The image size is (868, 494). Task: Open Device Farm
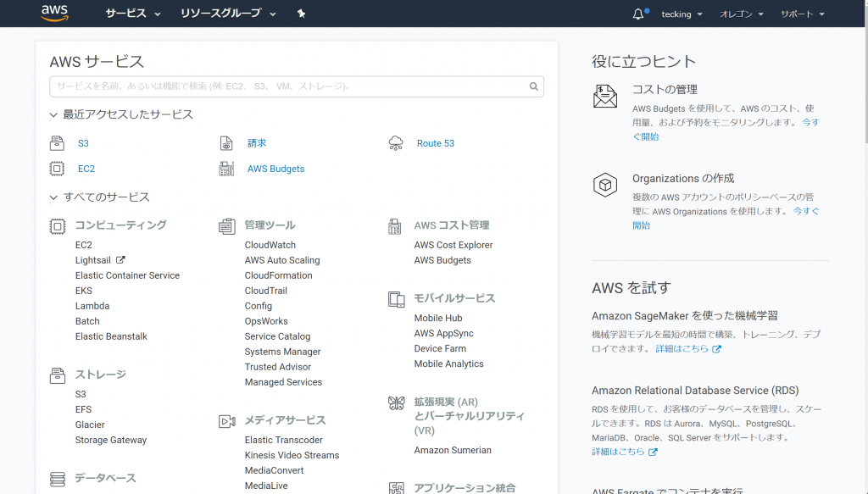pyautogui.click(x=440, y=348)
